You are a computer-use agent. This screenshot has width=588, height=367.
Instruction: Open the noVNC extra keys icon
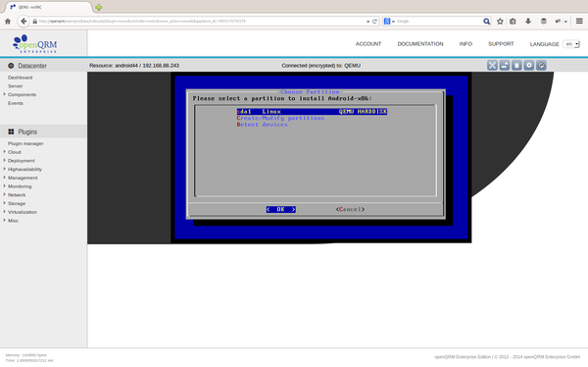coord(505,66)
